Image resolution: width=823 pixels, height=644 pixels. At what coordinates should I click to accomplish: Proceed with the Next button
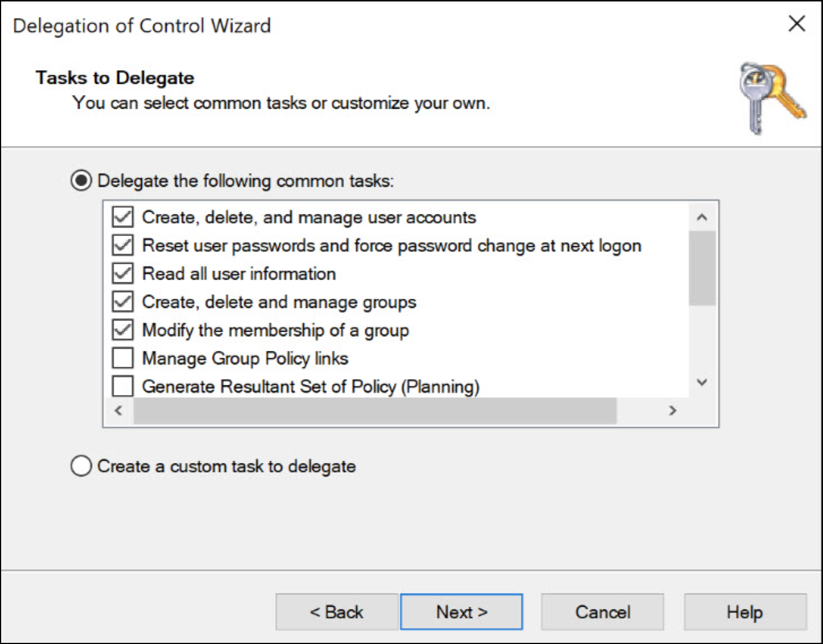pyautogui.click(x=461, y=612)
